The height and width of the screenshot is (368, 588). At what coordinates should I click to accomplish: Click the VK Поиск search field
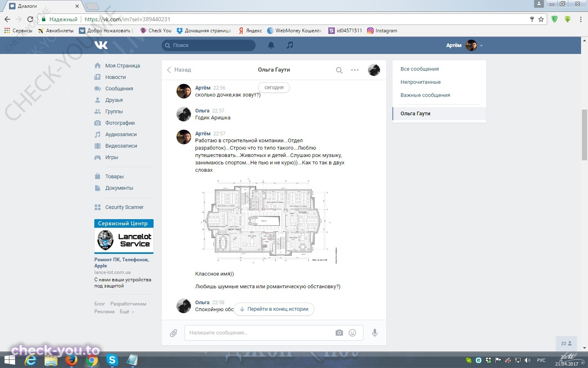(x=209, y=45)
